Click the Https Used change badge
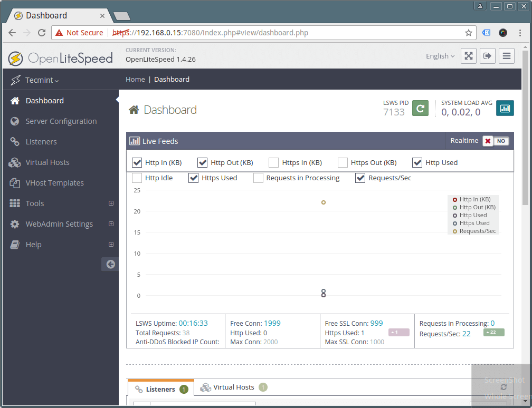The width and height of the screenshot is (532, 408). click(x=398, y=333)
